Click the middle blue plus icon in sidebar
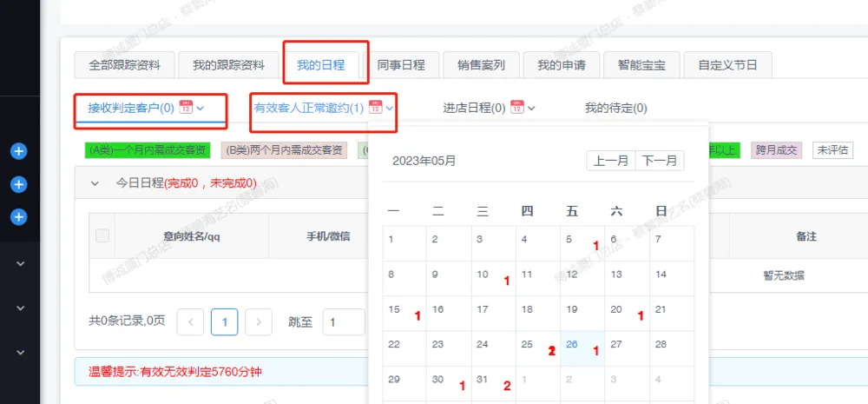Viewport: 868px width, 404px height. (19, 184)
